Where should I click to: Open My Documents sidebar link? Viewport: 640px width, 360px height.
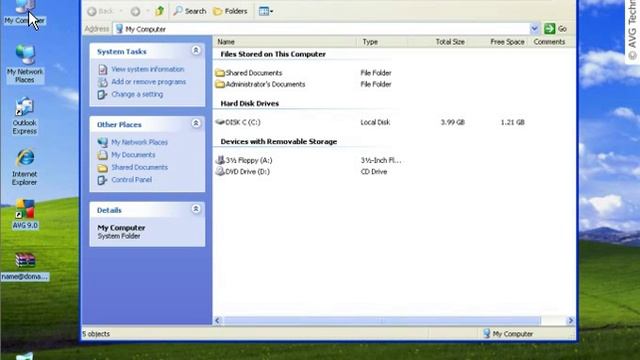133,155
